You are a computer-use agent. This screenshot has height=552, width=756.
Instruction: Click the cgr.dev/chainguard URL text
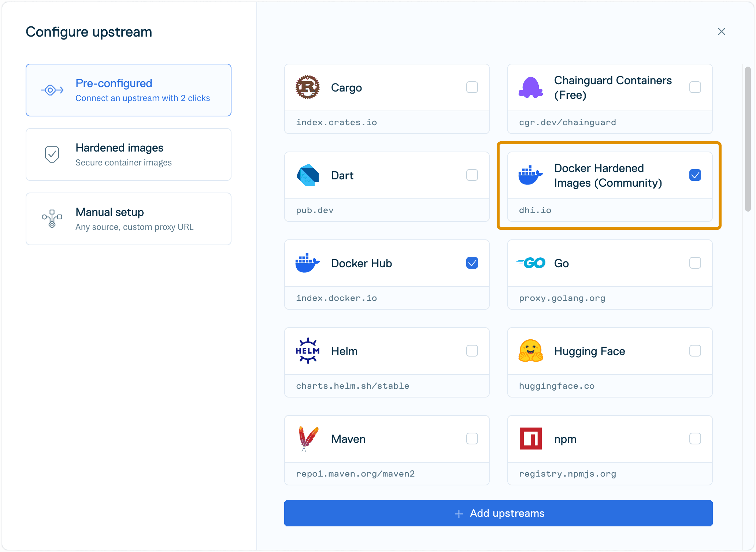tap(567, 122)
